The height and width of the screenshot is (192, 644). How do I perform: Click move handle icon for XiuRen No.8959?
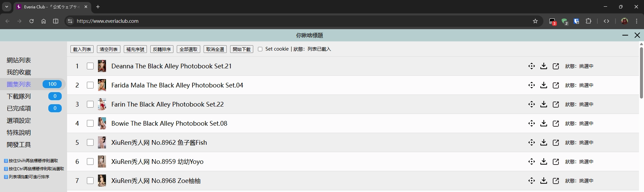[x=532, y=162]
